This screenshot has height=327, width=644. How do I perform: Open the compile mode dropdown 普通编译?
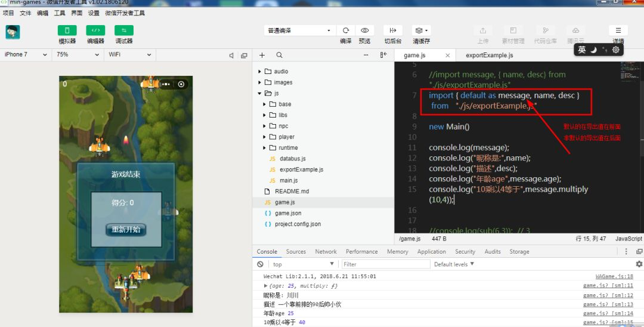coord(299,30)
